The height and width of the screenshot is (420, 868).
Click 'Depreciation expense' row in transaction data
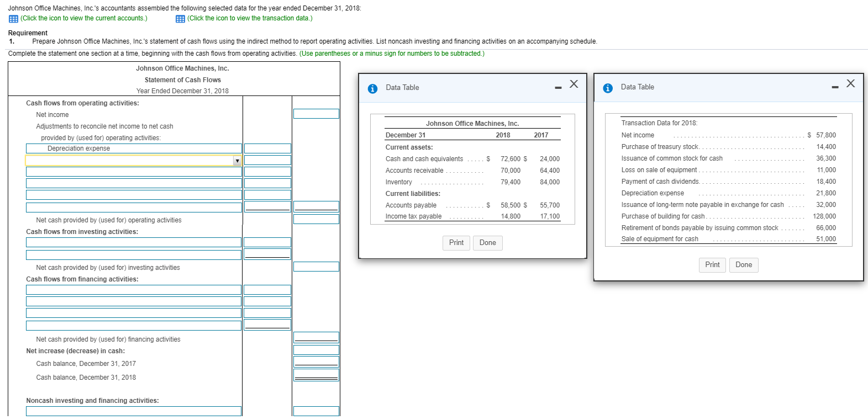728,193
